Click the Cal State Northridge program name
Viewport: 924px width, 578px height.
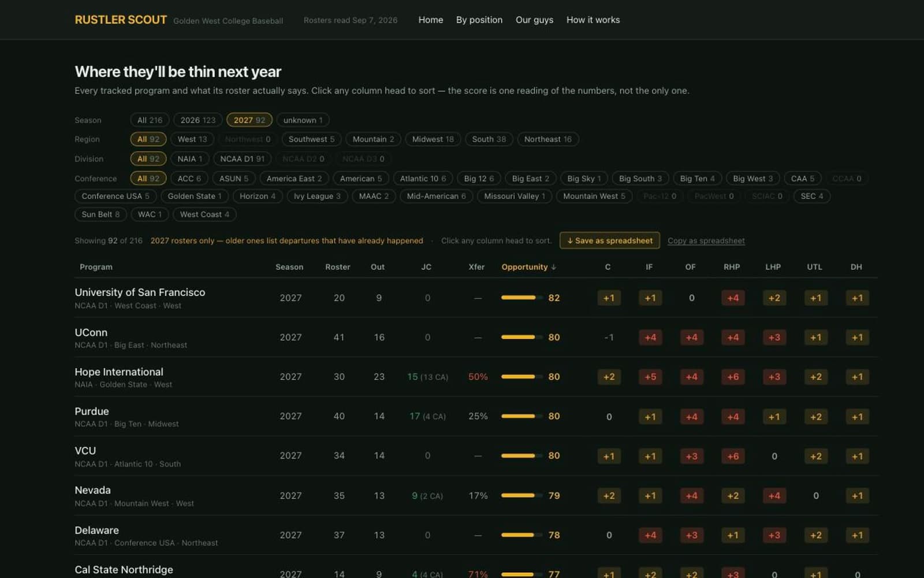pyautogui.click(x=124, y=569)
